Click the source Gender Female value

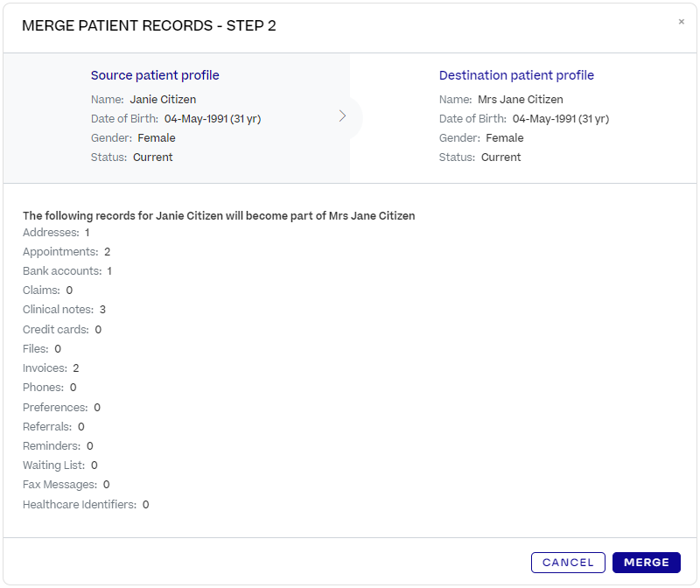click(x=157, y=138)
